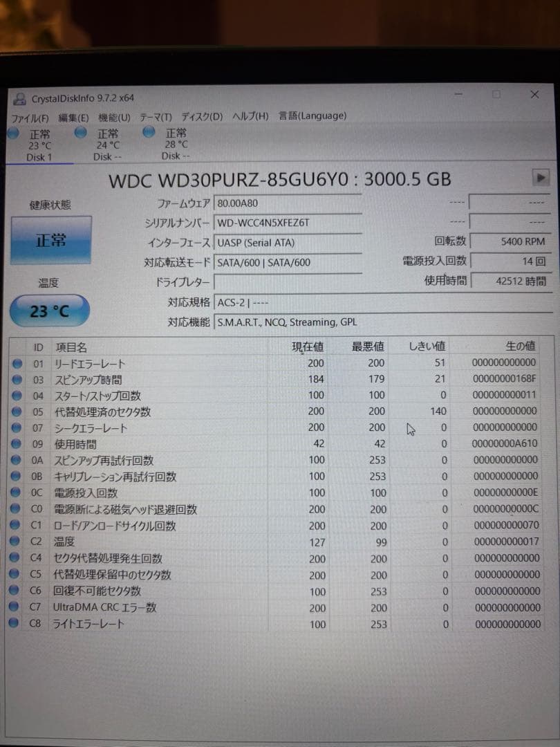Image resolution: width=560 pixels, height=747 pixels.
Task: Click the 正常 health status button
Action: [51, 240]
